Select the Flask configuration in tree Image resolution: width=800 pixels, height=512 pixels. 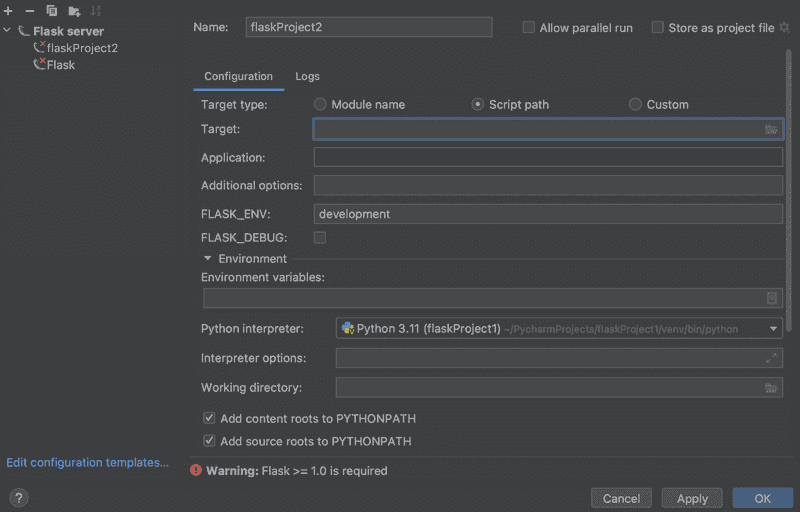(x=54, y=65)
